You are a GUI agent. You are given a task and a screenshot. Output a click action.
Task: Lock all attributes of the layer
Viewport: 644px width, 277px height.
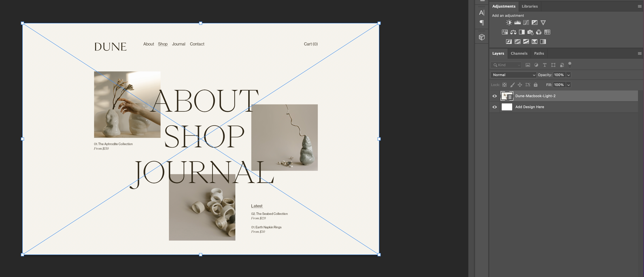click(x=535, y=85)
